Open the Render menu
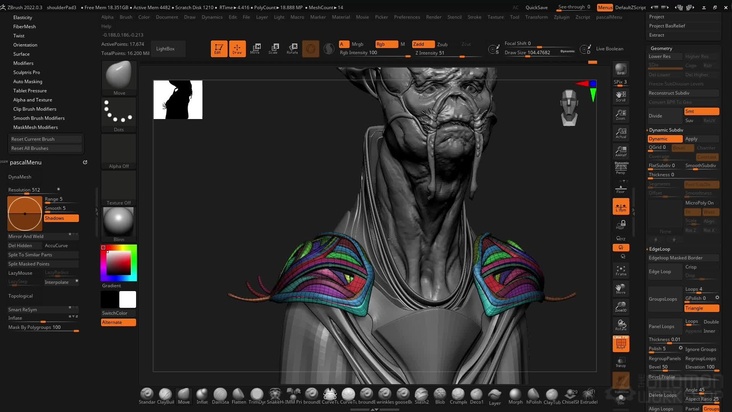 [433, 17]
